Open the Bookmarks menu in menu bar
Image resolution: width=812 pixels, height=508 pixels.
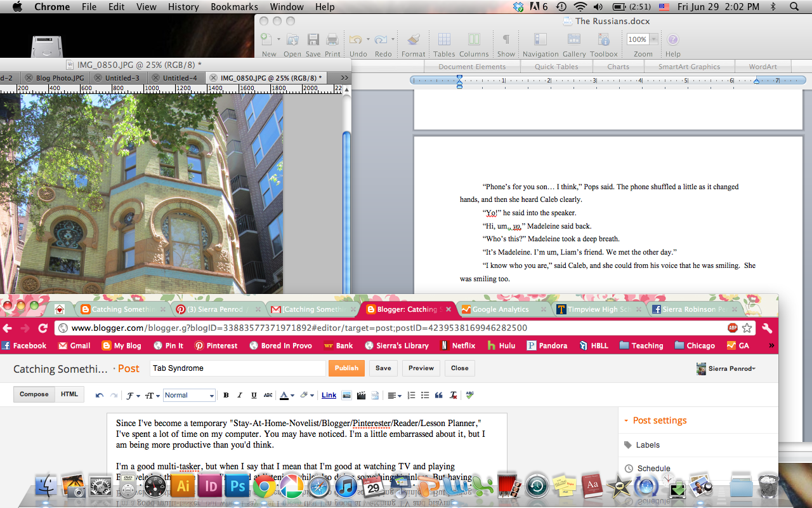click(234, 7)
